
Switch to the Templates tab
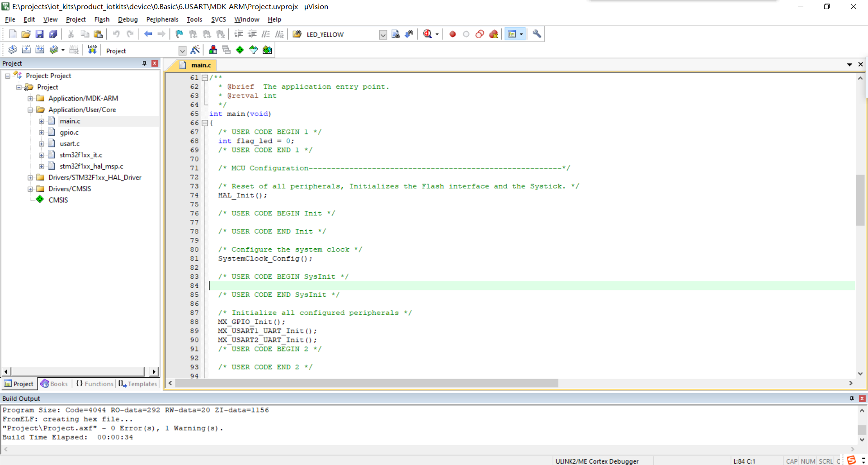tap(138, 384)
